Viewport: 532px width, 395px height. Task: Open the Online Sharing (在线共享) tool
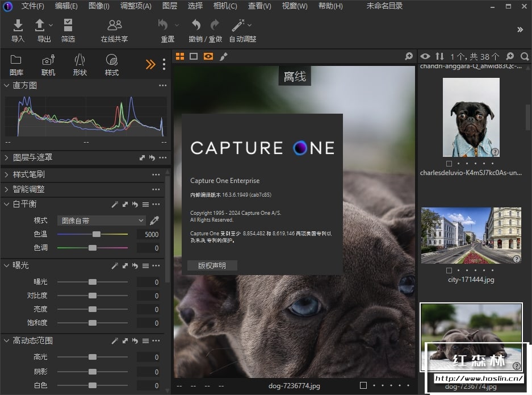[114, 26]
